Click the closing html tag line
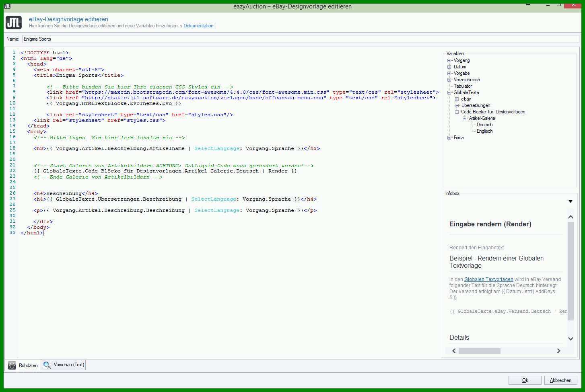Viewport: 585px width, 392px height. coord(32,233)
